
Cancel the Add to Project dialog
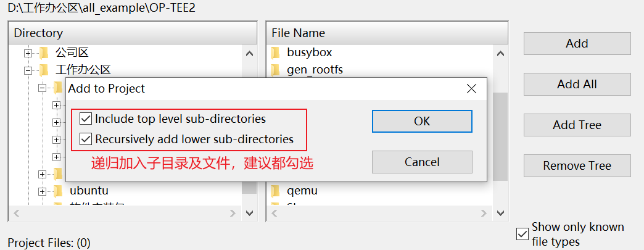(x=422, y=162)
